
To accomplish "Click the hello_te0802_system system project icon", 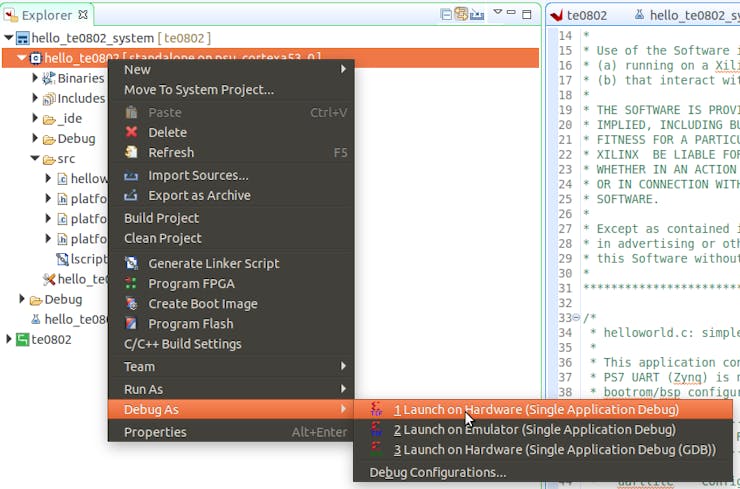I will click(x=23, y=38).
